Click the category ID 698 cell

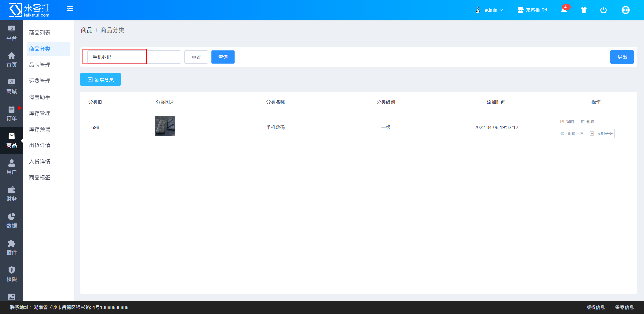95,127
